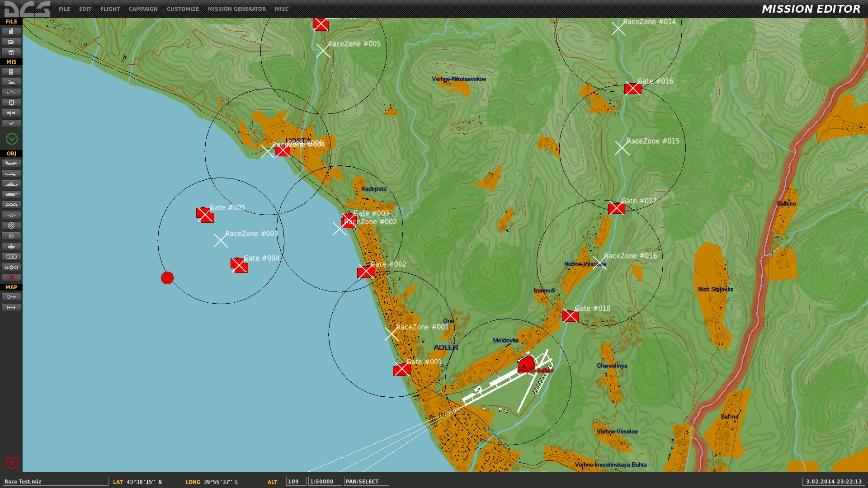Screen dimensions: 868x488
Task: Click the date time display 3.02.2014
Action: click(x=834, y=482)
